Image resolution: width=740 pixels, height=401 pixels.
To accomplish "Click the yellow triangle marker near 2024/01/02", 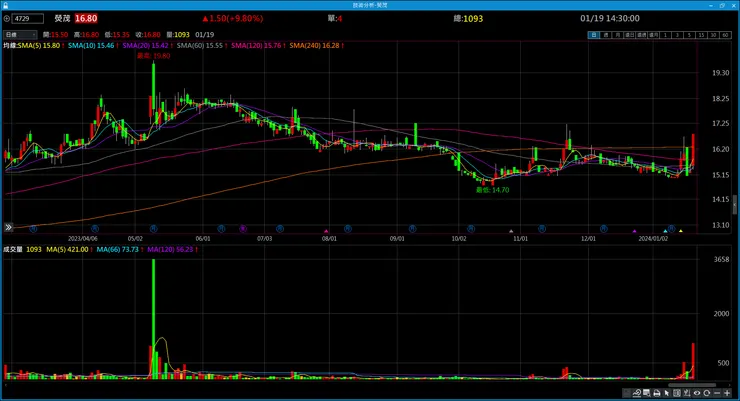I will (x=681, y=231).
